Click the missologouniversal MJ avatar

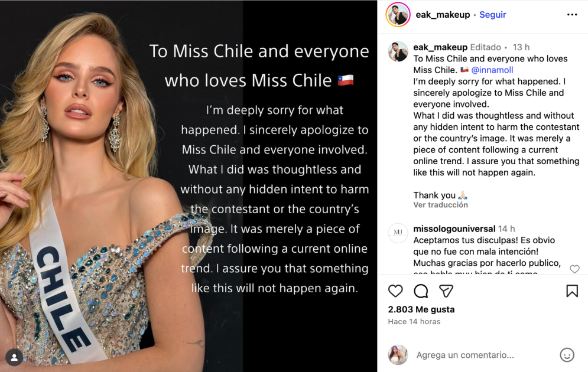click(x=398, y=233)
